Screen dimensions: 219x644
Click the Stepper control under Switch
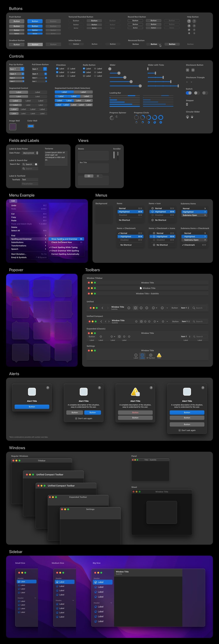pyautogui.click(x=187, y=105)
